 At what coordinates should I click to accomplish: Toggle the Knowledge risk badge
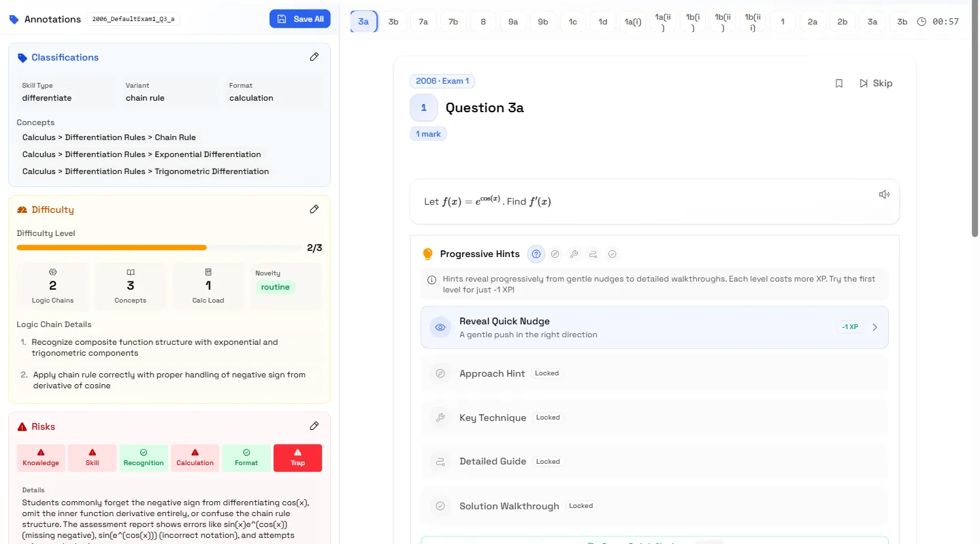(40, 458)
